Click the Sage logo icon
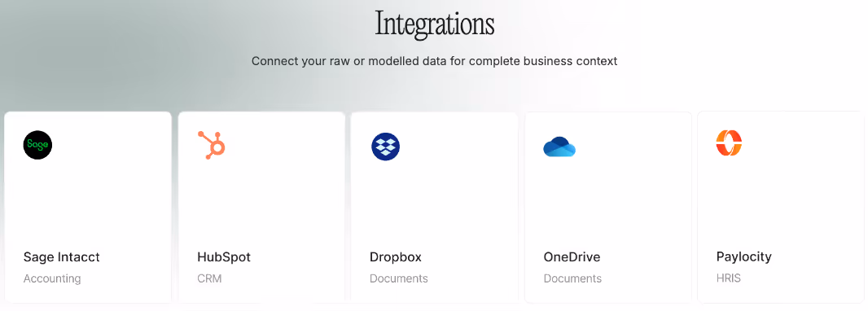The image size is (868, 311). 37,145
